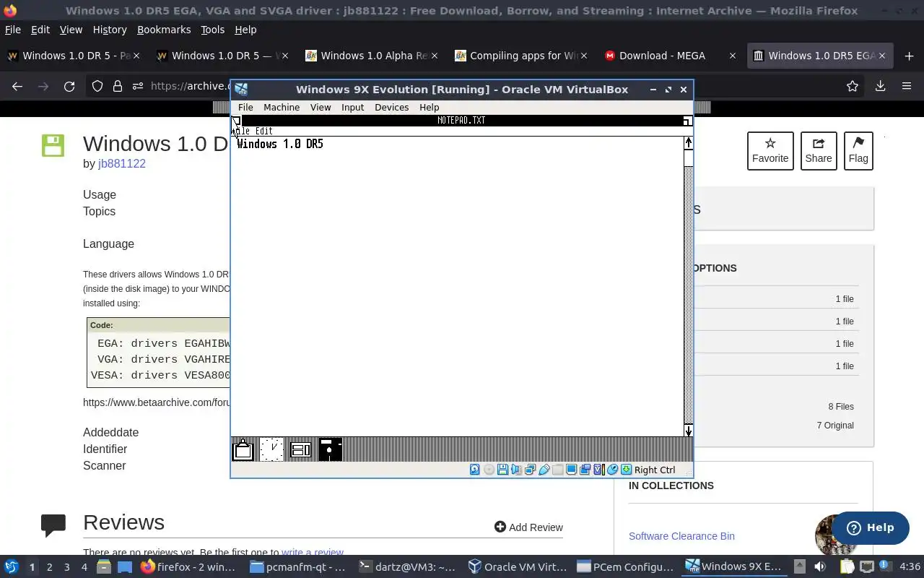
Task: Open Firefox History menu
Action: click(x=110, y=30)
